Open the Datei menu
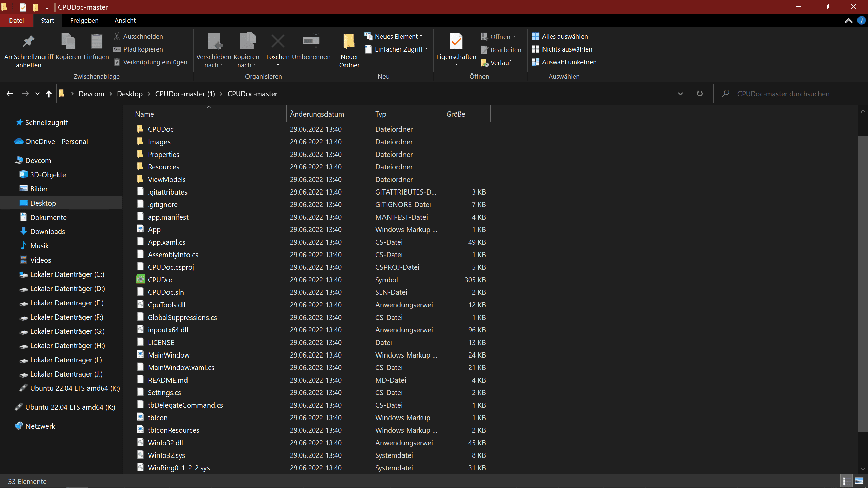 (x=16, y=21)
